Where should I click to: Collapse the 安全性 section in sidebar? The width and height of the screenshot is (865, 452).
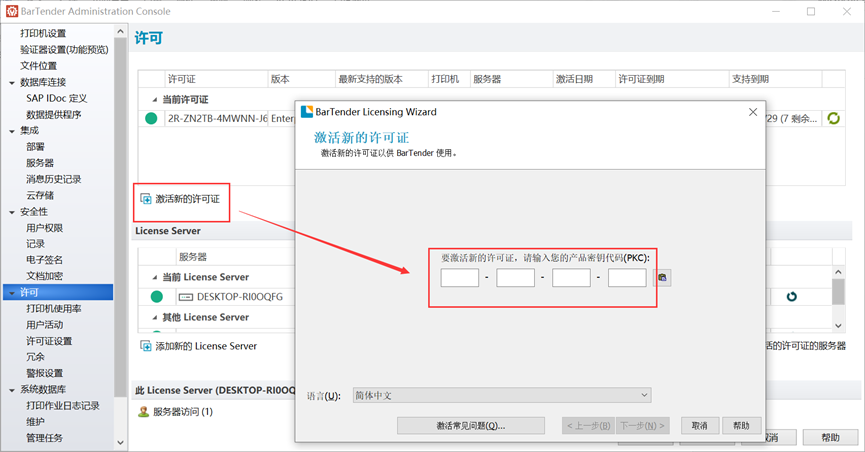pos(11,212)
